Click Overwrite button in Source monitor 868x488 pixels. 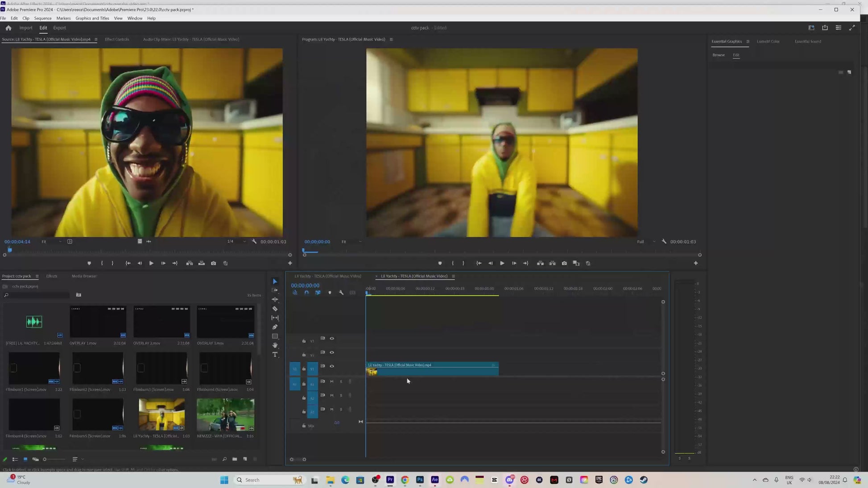202,263
